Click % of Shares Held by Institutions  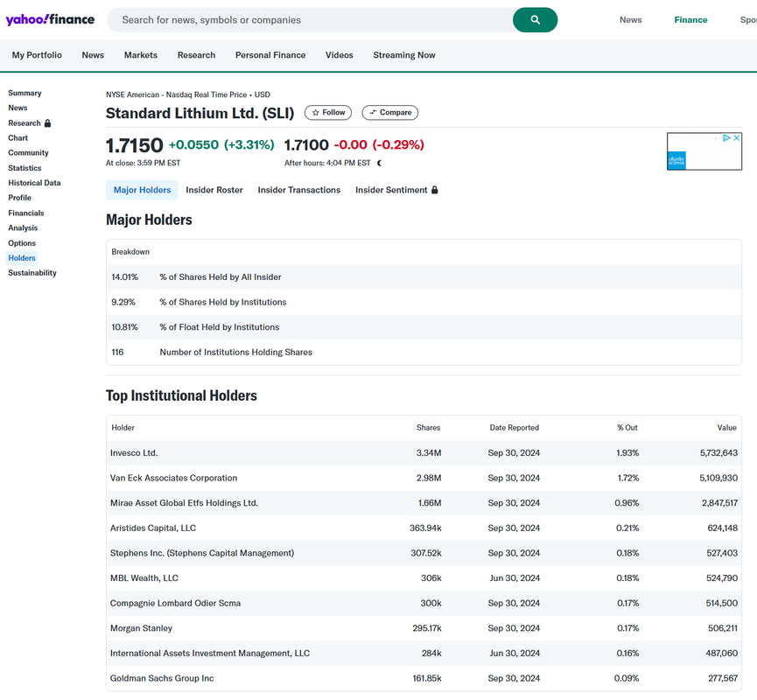point(223,302)
